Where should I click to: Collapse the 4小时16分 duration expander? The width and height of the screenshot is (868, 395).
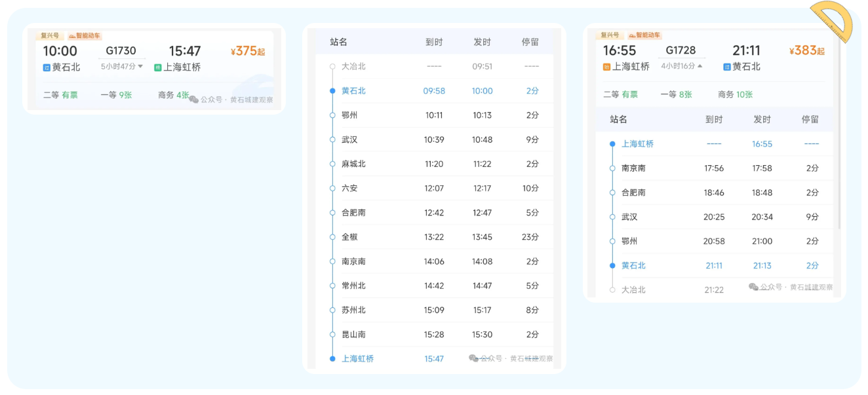coord(682,66)
